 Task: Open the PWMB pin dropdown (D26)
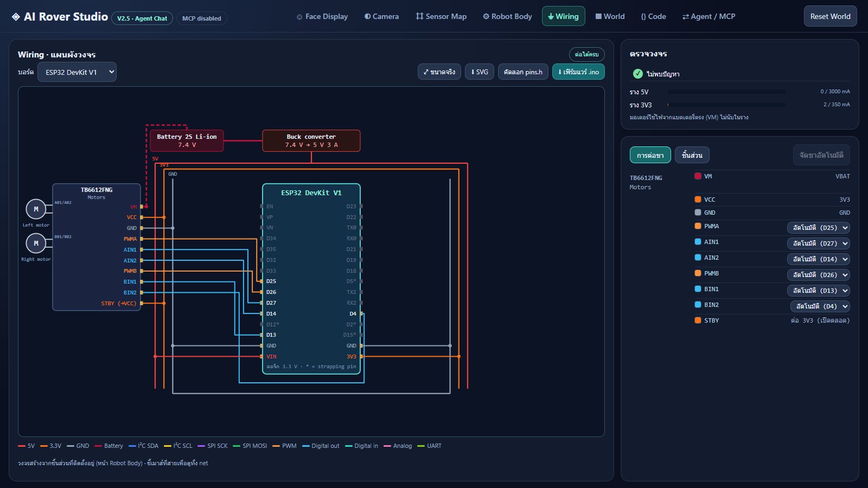tap(819, 275)
